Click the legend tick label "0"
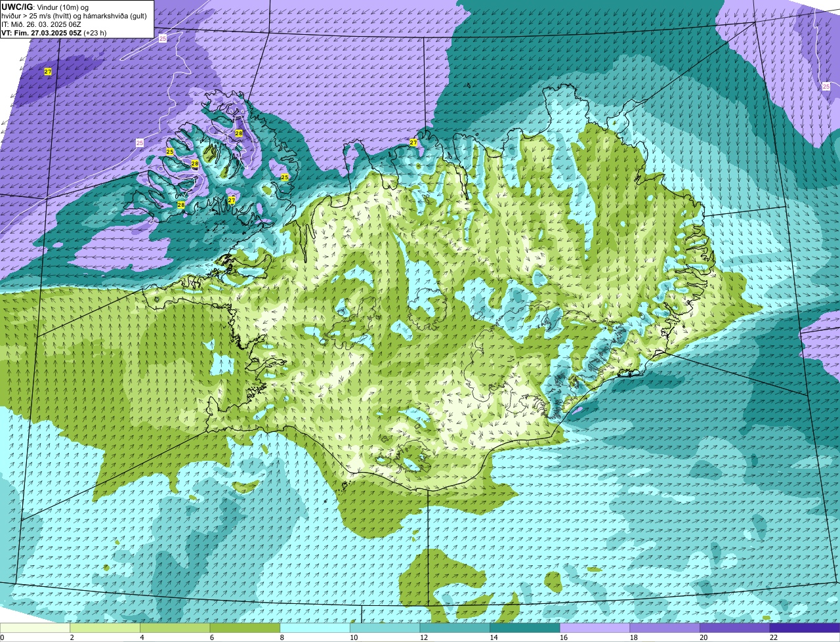This screenshot has height=642, width=840. pos(2,637)
